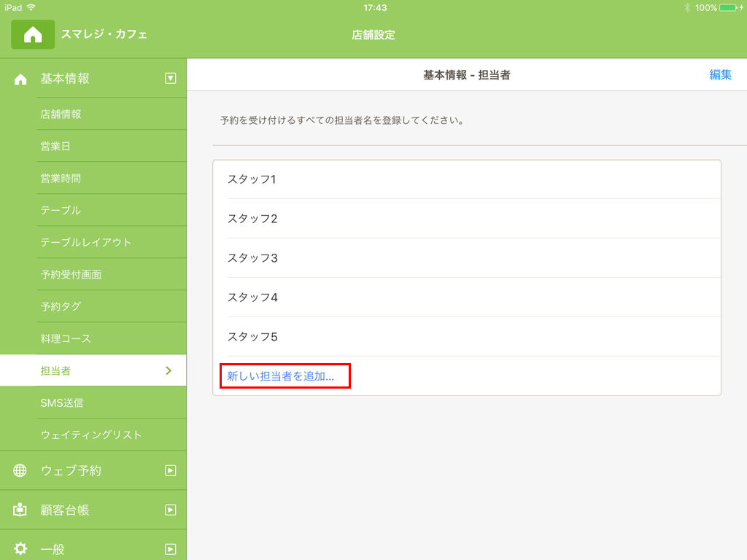Collapse the 基本情報 section arrow
Screen dimensions: 747x560
point(171,79)
